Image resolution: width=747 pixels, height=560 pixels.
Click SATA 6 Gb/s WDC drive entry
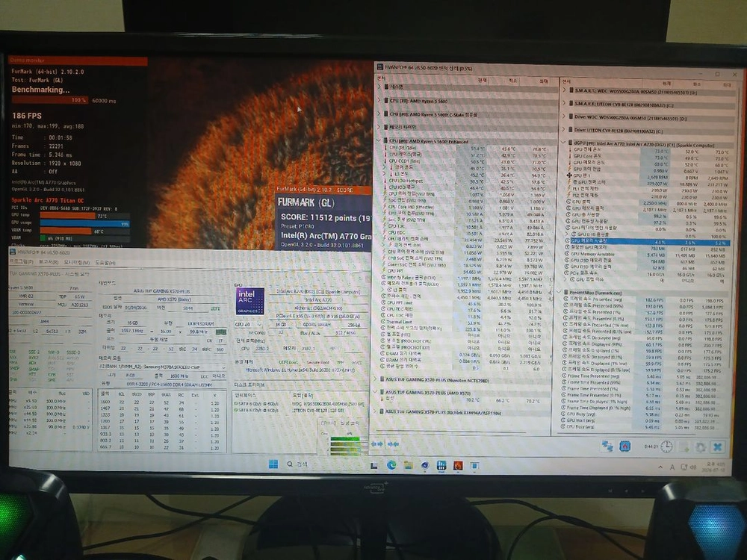(300, 403)
